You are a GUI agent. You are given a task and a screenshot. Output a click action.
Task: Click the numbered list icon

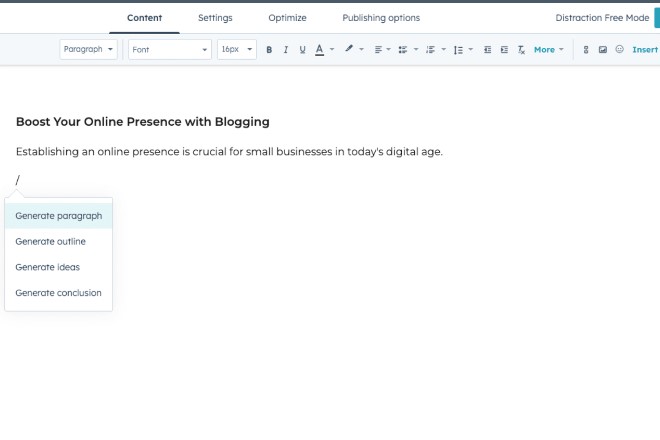click(431, 50)
